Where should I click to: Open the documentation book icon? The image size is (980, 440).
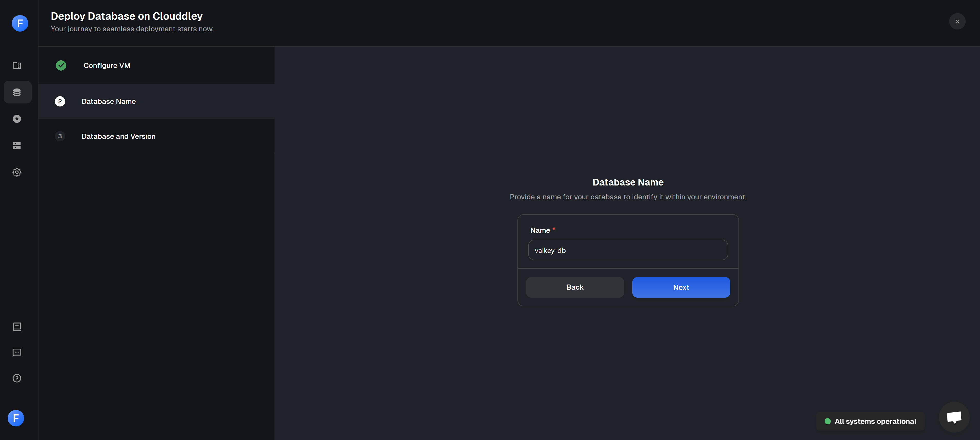tap(17, 327)
